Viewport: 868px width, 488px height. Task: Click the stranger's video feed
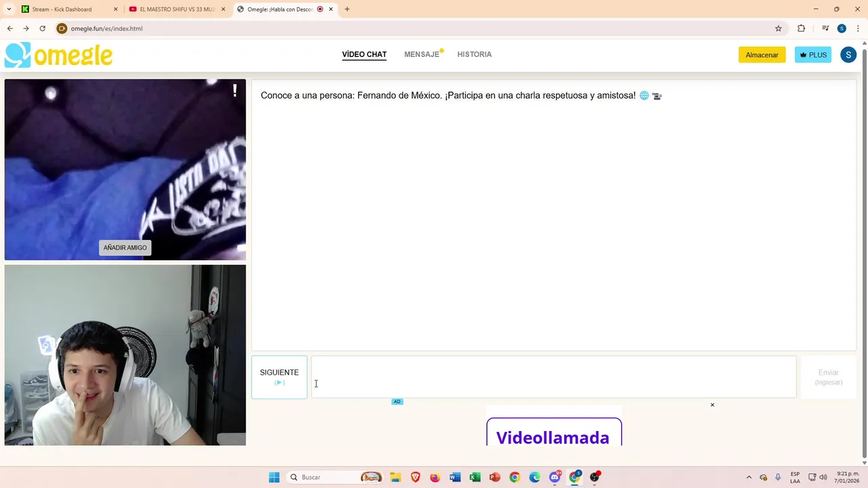(x=125, y=169)
